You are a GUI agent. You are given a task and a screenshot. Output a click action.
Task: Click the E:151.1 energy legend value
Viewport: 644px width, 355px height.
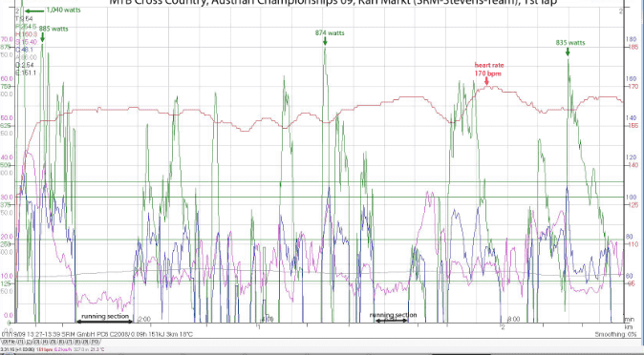pyautogui.click(x=27, y=73)
